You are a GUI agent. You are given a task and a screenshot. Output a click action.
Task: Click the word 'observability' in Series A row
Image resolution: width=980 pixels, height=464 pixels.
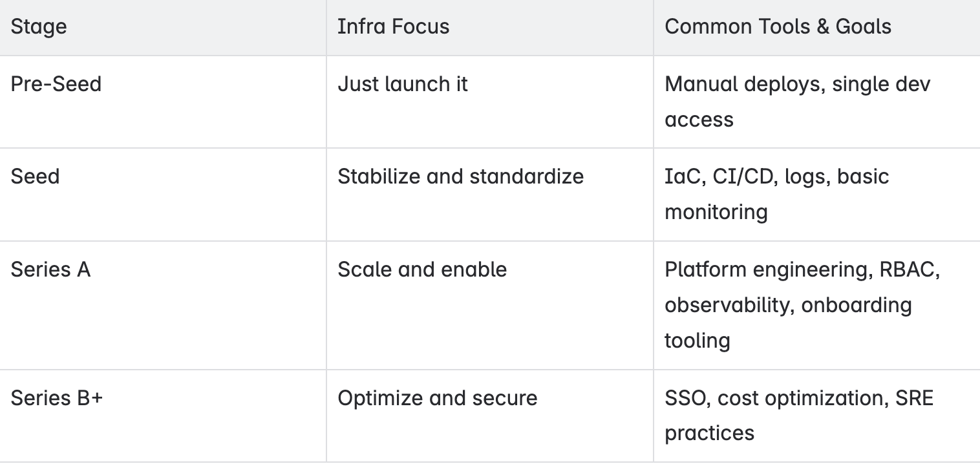(x=728, y=305)
